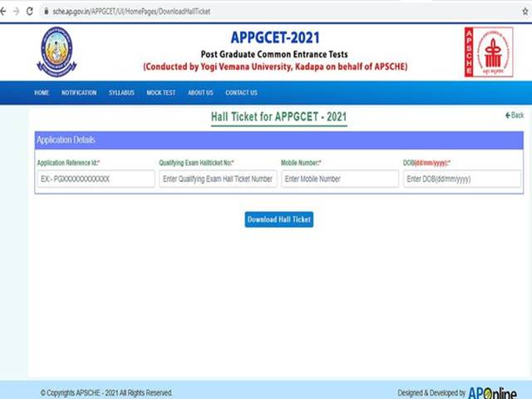Click the Mobile Number input field

point(340,179)
